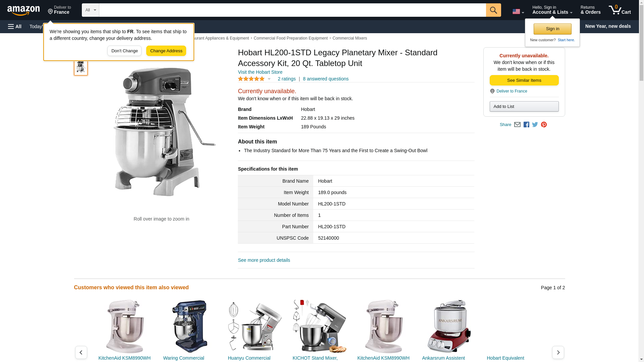Expand the star ratings breakdown arrow

269,79
